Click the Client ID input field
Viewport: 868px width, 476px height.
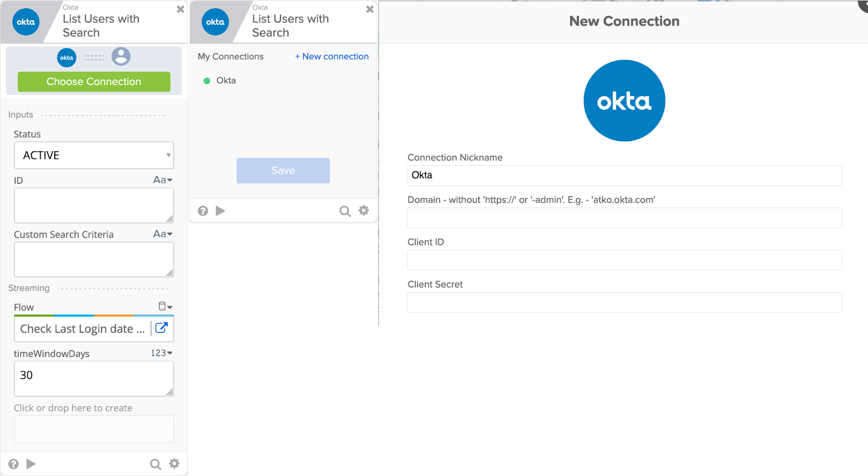[x=624, y=260]
